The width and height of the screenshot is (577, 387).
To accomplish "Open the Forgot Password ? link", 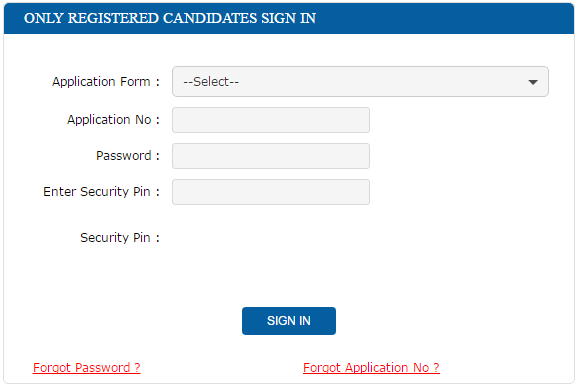I will pyautogui.click(x=86, y=368).
